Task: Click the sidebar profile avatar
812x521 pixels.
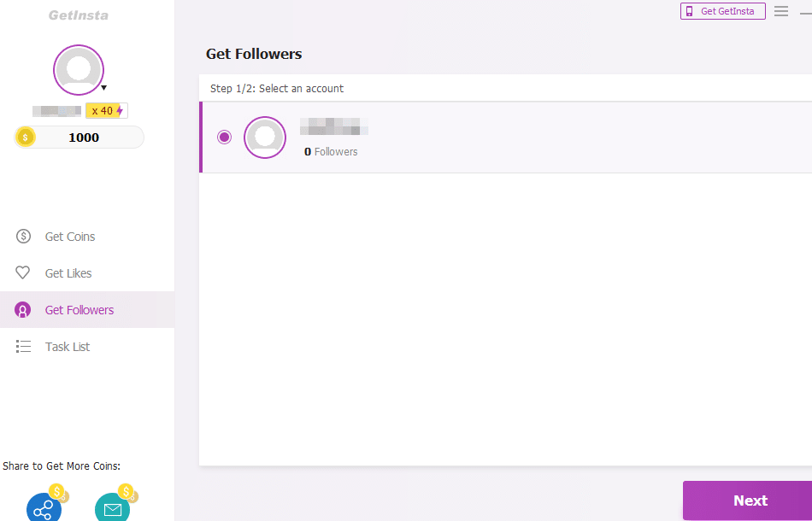Action: [x=79, y=70]
